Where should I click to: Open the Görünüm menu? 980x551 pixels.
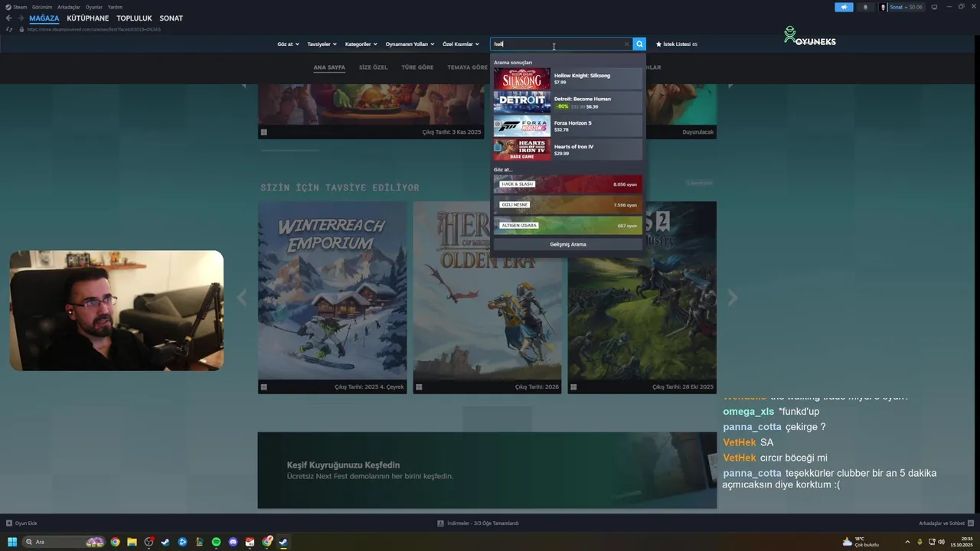click(x=41, y=7)
